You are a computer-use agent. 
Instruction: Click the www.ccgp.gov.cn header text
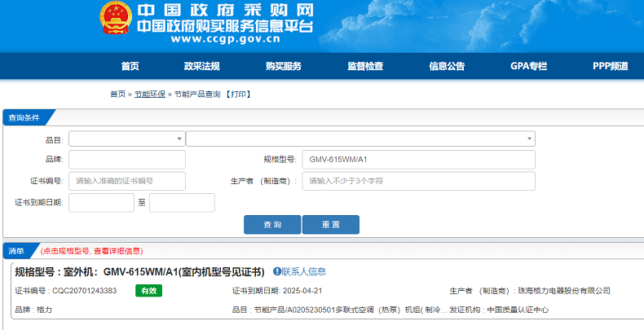[226, 39]
